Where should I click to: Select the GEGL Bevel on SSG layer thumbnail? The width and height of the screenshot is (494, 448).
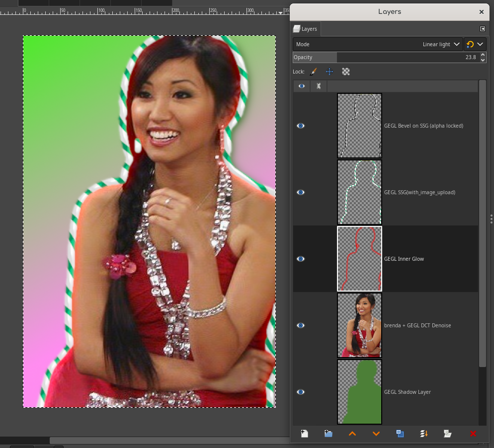pyautogui.click(x=359, y=126)
